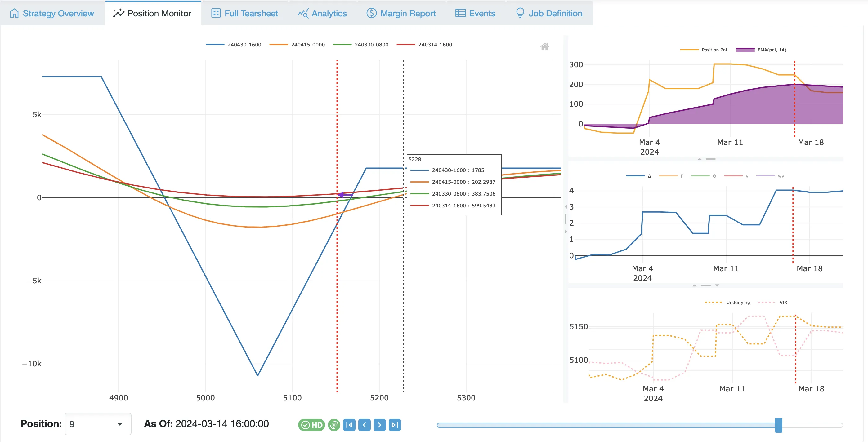Screen dimensions: 868x442
Task: Collapse the PnL panel with up arrow
Action: pyautogui.click(x=700, y=159)
